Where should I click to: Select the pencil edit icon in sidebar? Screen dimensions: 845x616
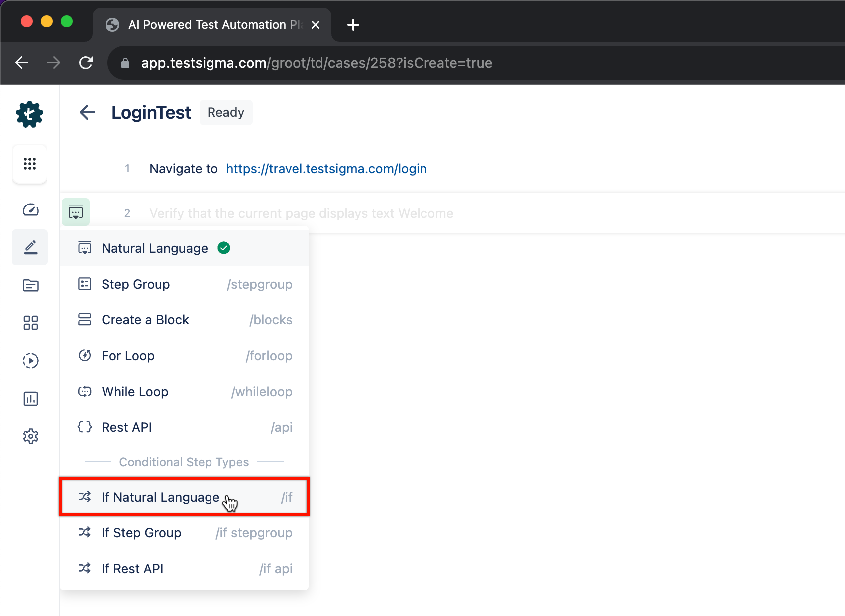[30, 247]
